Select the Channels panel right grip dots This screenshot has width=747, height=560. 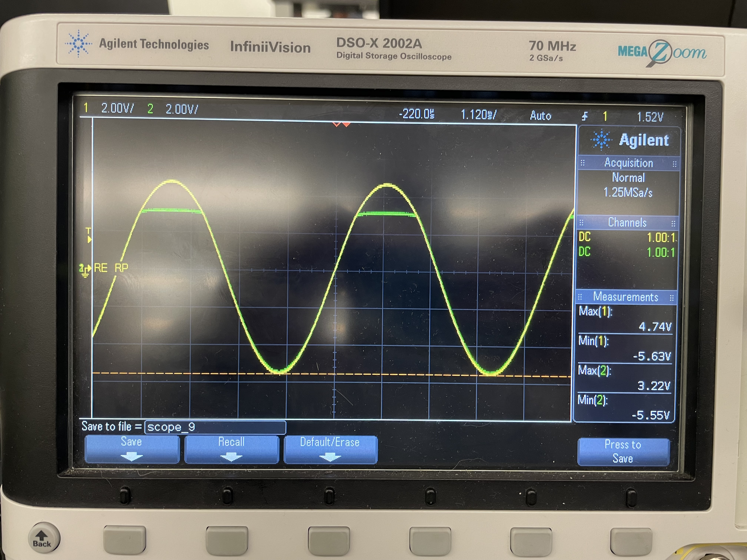pyautogui.click(x=673, y=224)
